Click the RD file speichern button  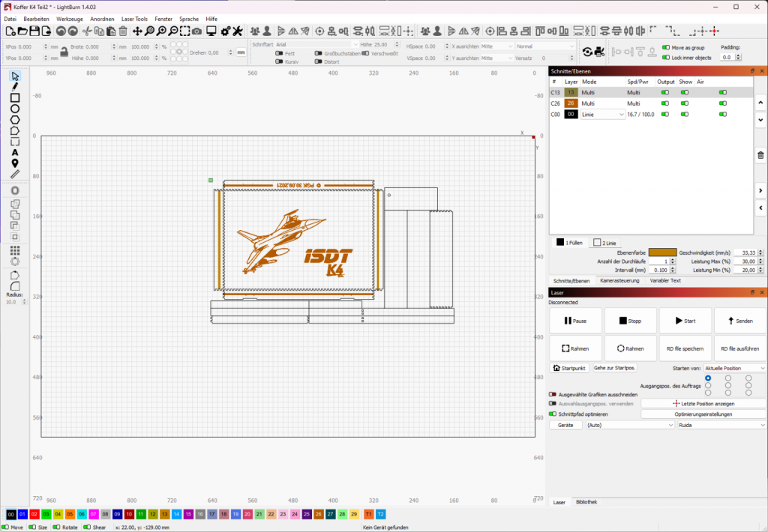click(x=685, y=348)
